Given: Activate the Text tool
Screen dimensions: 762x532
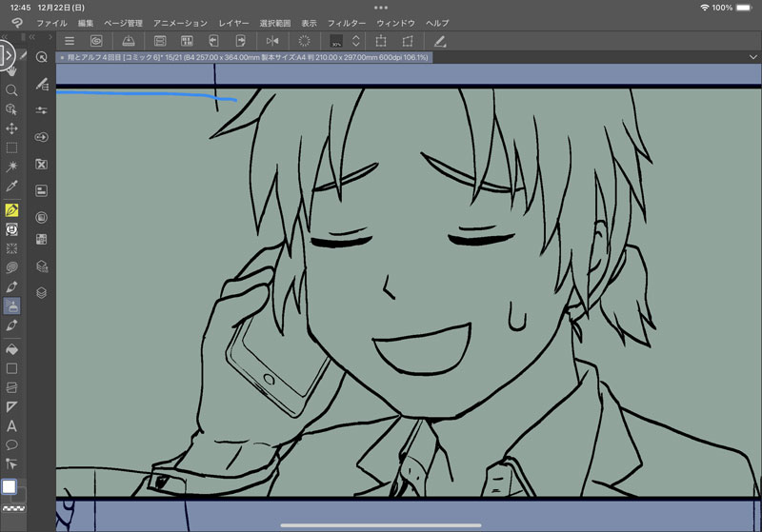Looking at the screenshot, I should [12, 426].
